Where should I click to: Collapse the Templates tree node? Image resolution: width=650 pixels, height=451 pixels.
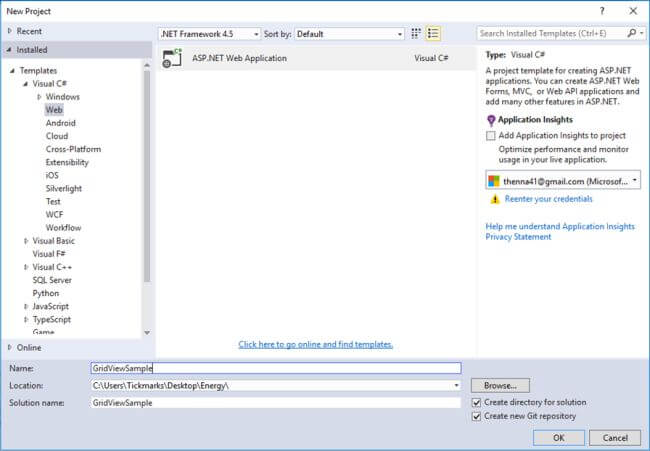click(x=12, y=70)
